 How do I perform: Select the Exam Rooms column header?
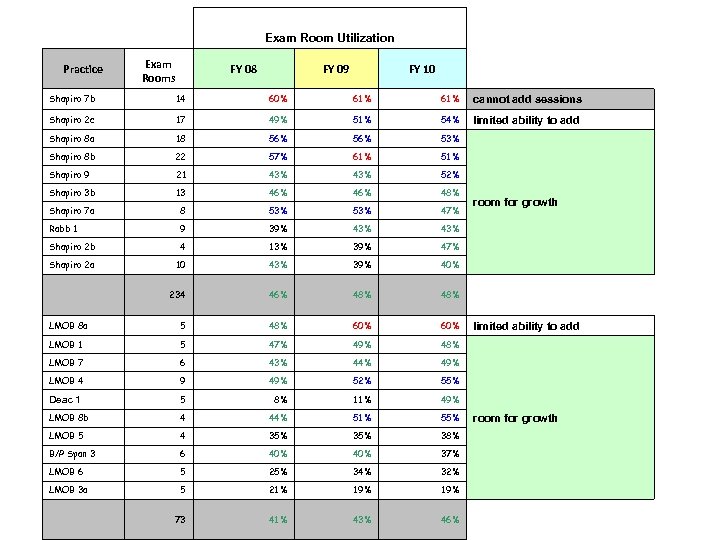coord(158,70)
